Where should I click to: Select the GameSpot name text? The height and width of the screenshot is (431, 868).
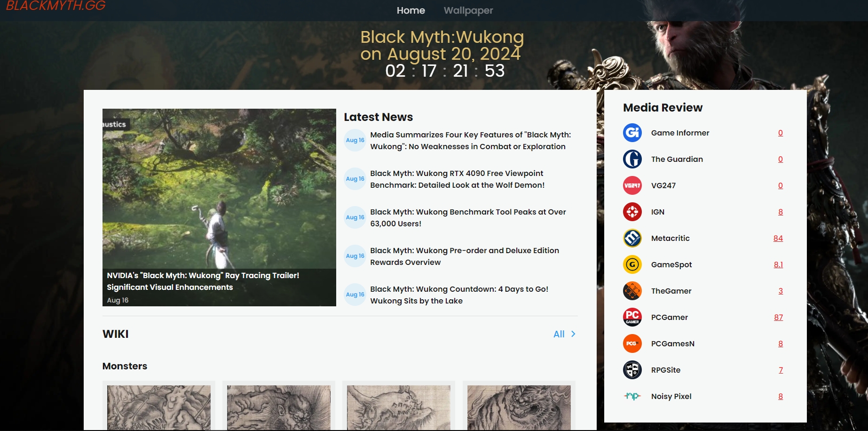pyautogui.click(x=671, y=264)
